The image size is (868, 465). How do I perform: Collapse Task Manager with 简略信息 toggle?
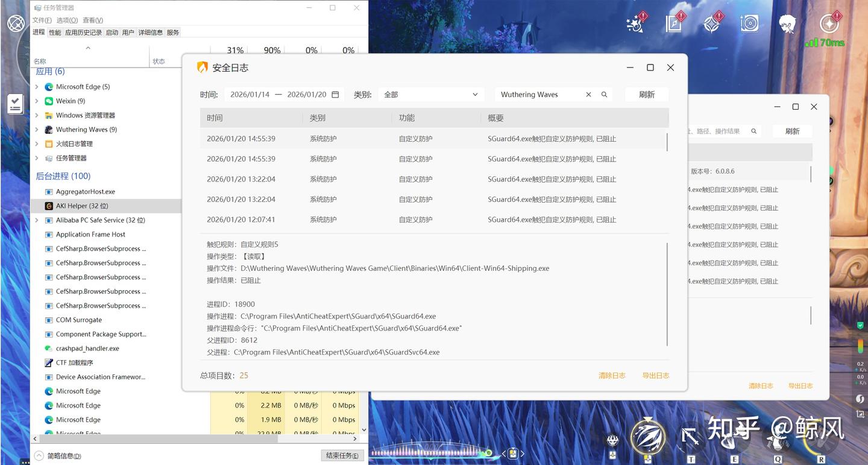point(57,456)
